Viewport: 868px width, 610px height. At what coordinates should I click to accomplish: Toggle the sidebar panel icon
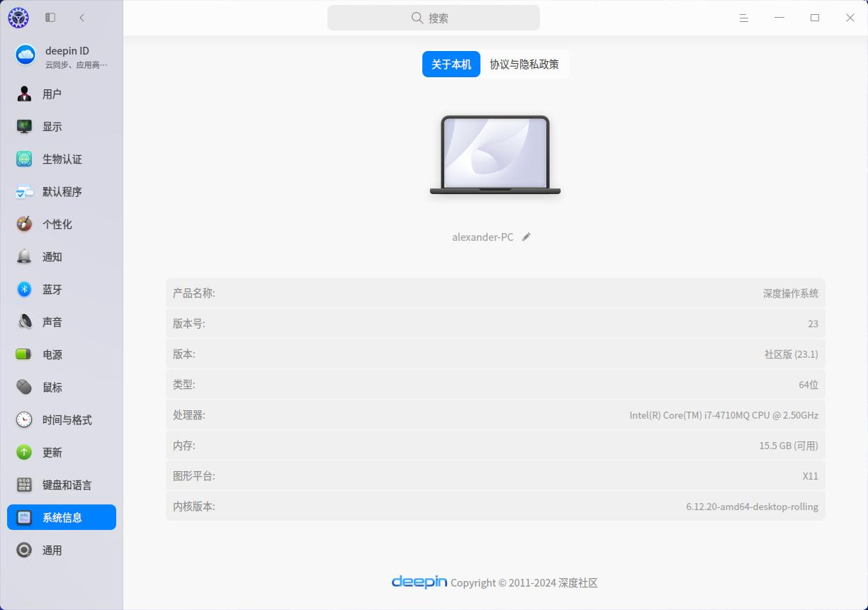(x=50, y=18)
